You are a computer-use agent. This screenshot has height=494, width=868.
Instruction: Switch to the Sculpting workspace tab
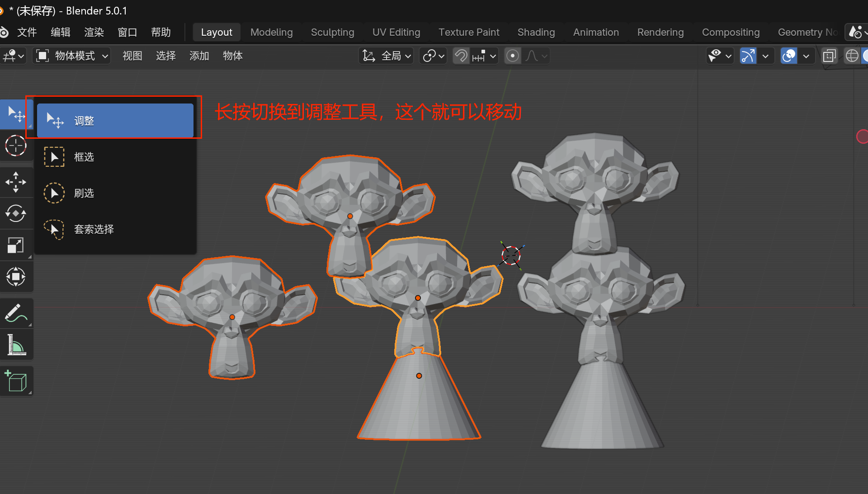click(x=332, y=33)
